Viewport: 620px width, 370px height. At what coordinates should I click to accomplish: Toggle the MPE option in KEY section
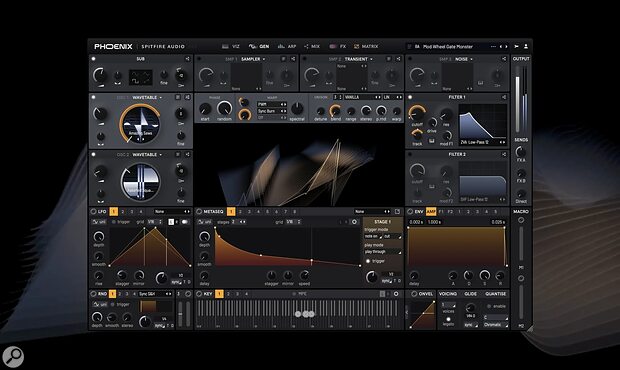coord(299,294)
